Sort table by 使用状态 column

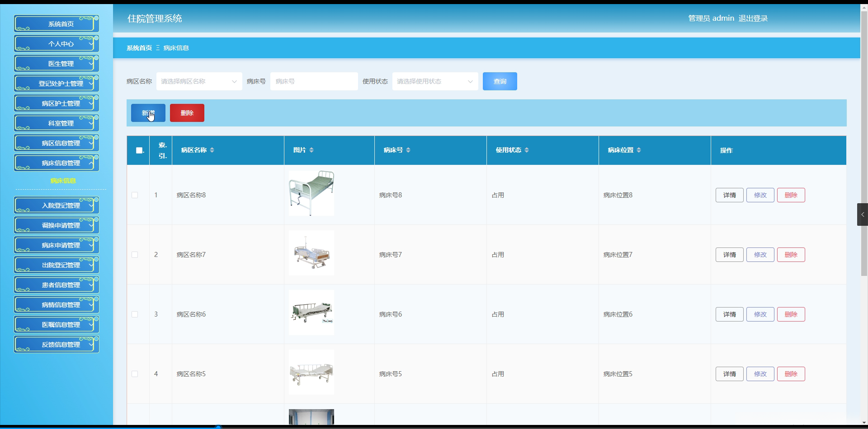point(527,150)
